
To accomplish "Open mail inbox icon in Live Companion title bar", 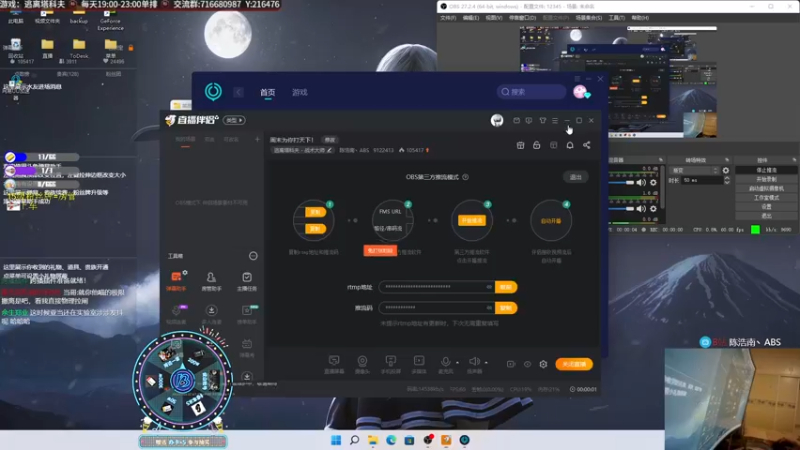I will [x=516, y=120].
